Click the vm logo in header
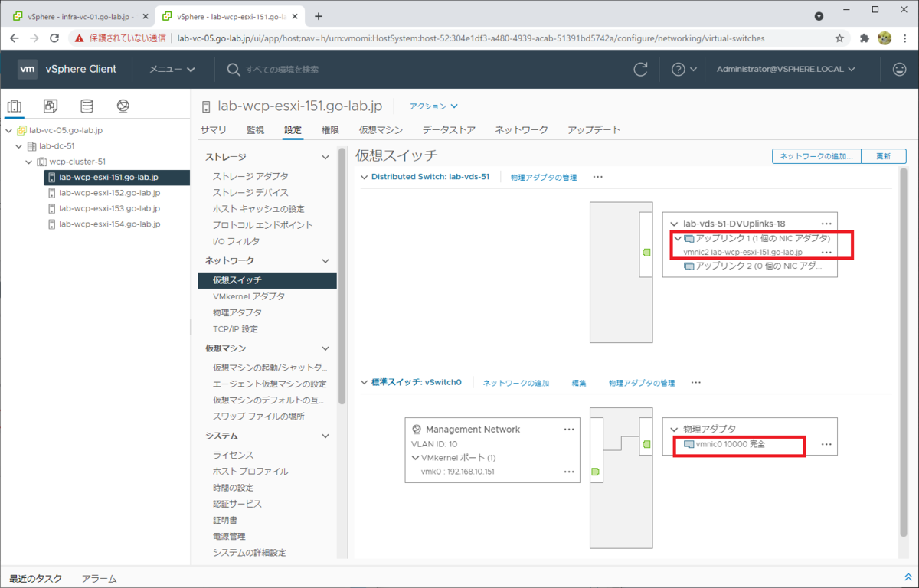This screenshot has height=588, width=919. click(x=28, y=69)
